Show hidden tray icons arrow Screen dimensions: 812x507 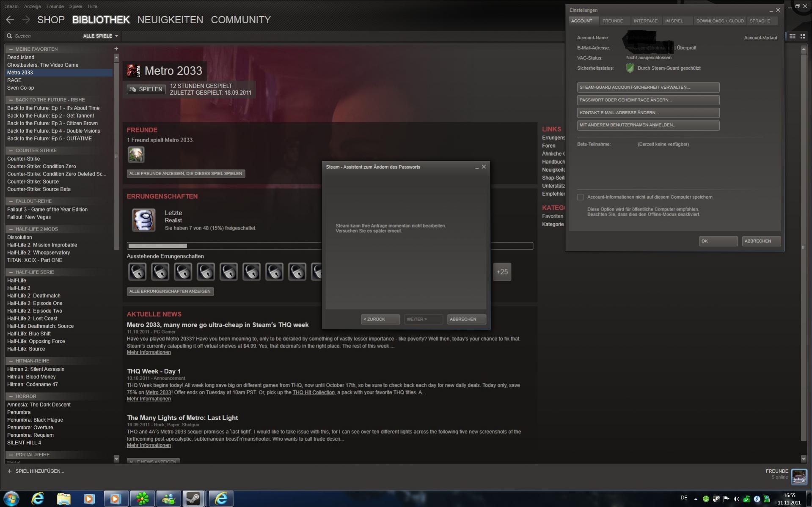coord(696,499)
